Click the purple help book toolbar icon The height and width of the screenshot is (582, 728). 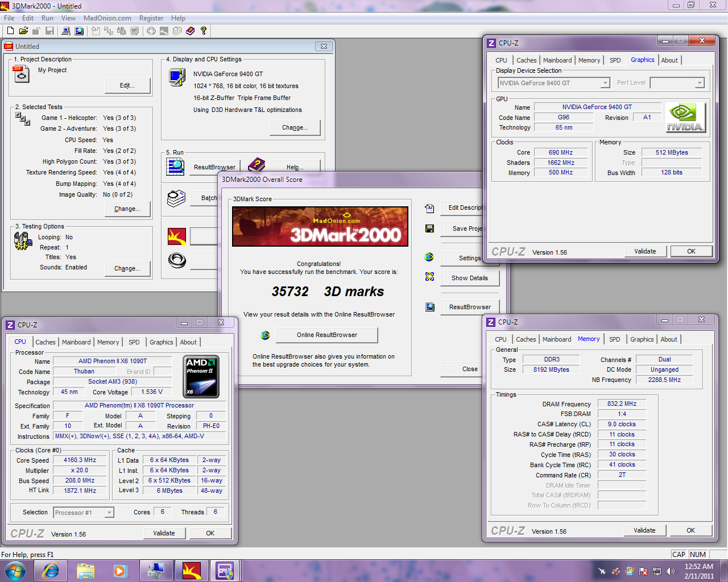[x=190, y=31]
